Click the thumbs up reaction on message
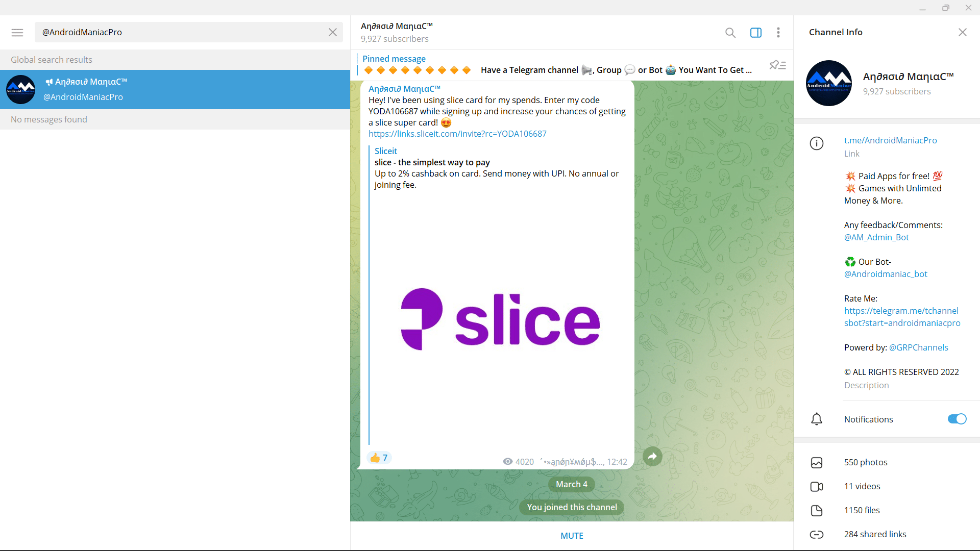 [378, 458]
